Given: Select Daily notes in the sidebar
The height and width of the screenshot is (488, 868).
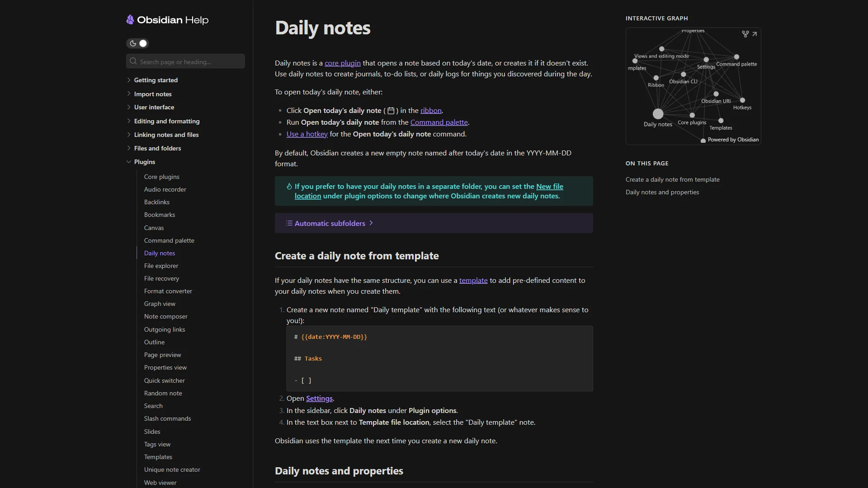Looking at the screenshot, I should click(159, 253).
